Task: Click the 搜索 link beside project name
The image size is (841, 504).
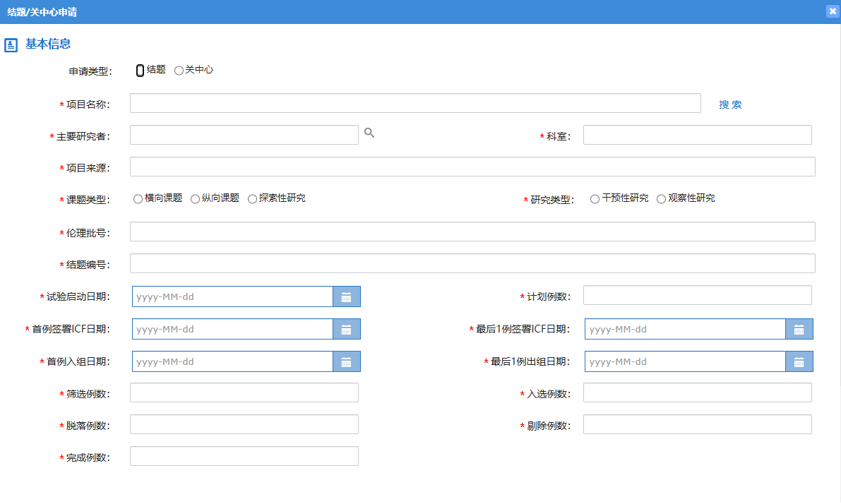Action: coord(730,104)
